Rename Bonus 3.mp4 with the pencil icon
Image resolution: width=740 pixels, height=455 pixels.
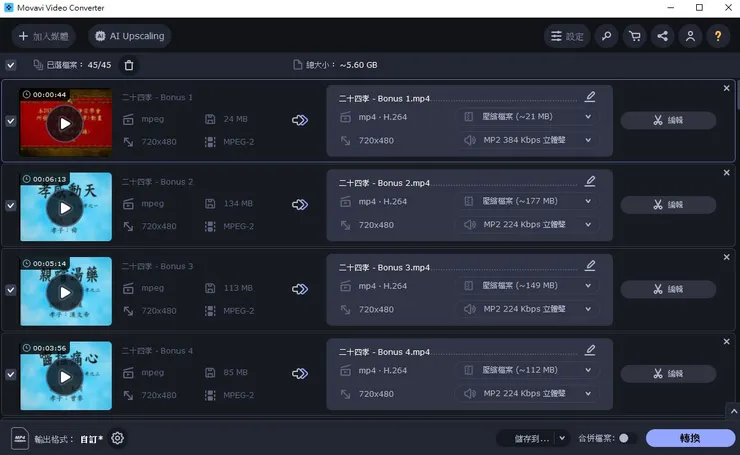click(x=590, y=266)
